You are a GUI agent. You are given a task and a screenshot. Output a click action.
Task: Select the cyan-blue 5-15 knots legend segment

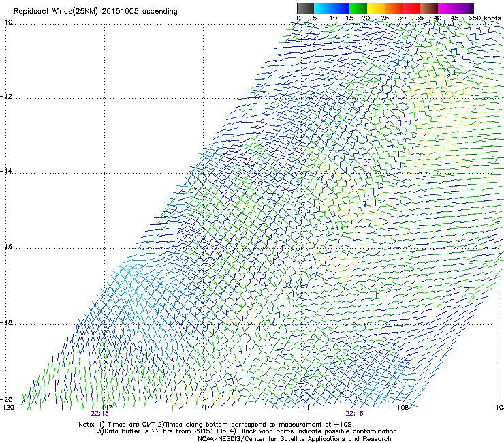[332, 8]
